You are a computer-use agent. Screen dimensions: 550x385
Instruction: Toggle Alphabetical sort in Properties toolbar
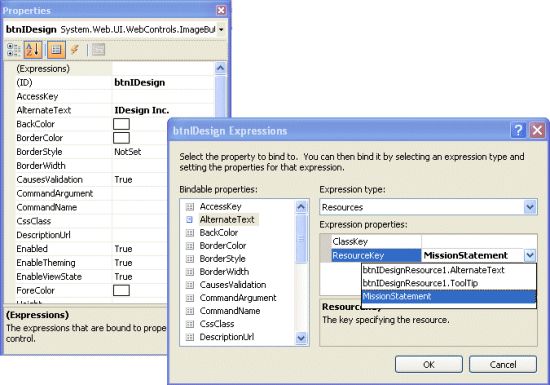33,50
